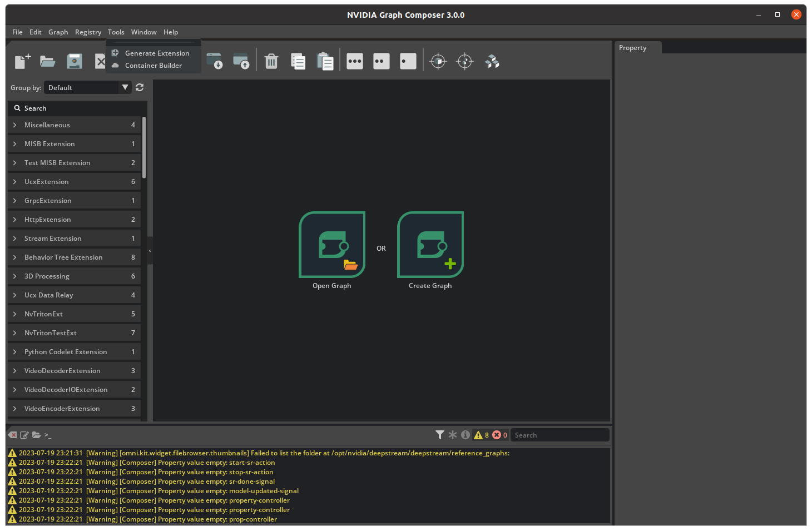Expand the NvTritonTestExt category
The image size is (812, 531).
click(75, 333)
